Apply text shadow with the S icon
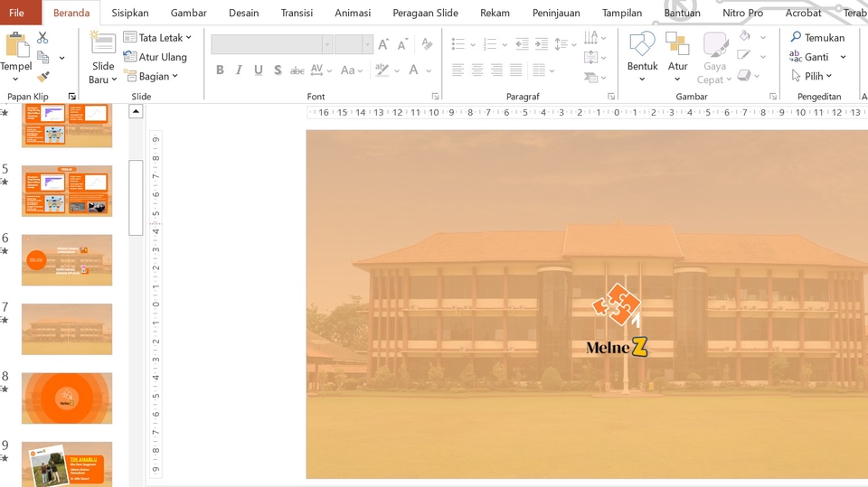The height and width of the screenshot is (487, 868). (x=278, y=70)
